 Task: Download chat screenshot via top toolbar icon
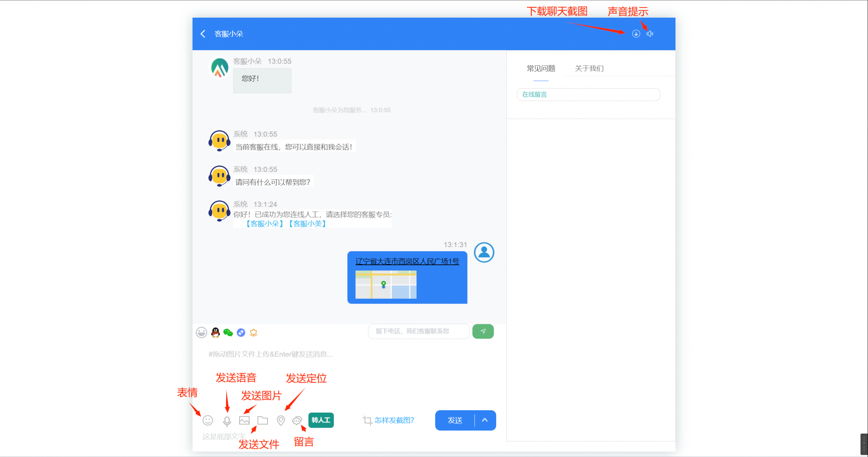636,34
